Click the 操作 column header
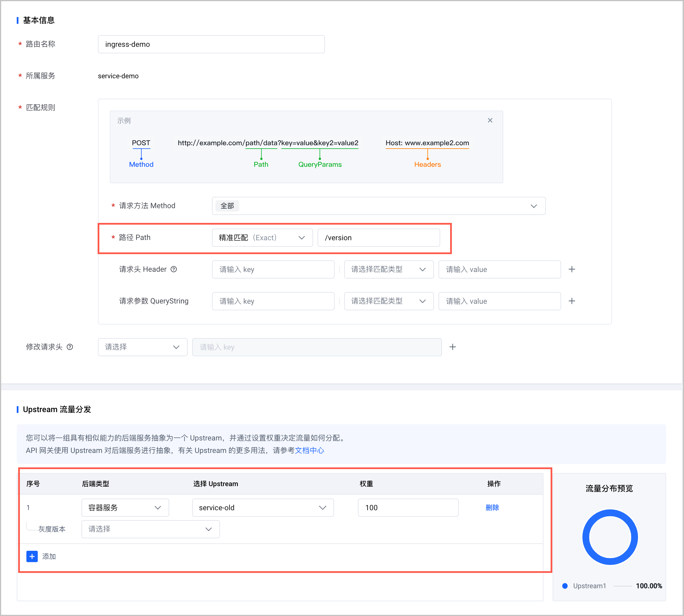684x616 pixels. tap(494, 484)
